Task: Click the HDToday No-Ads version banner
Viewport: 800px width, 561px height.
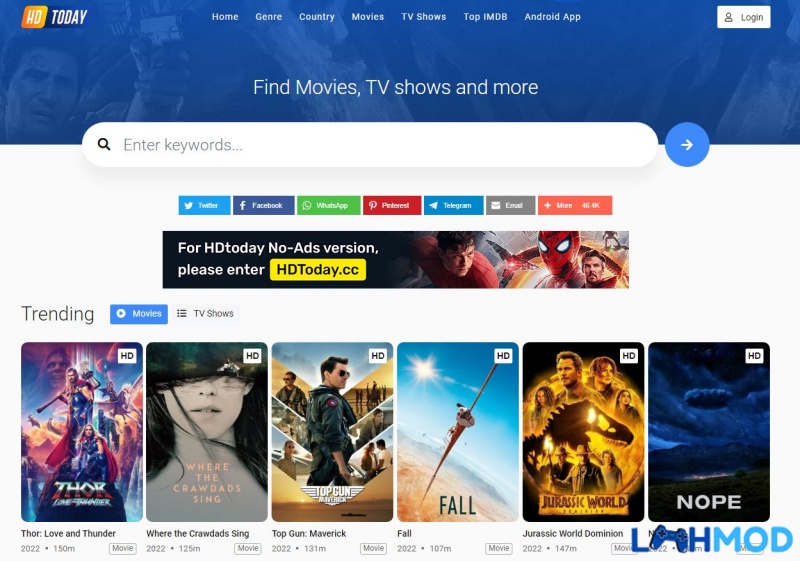Action: (x=395, y=260)
